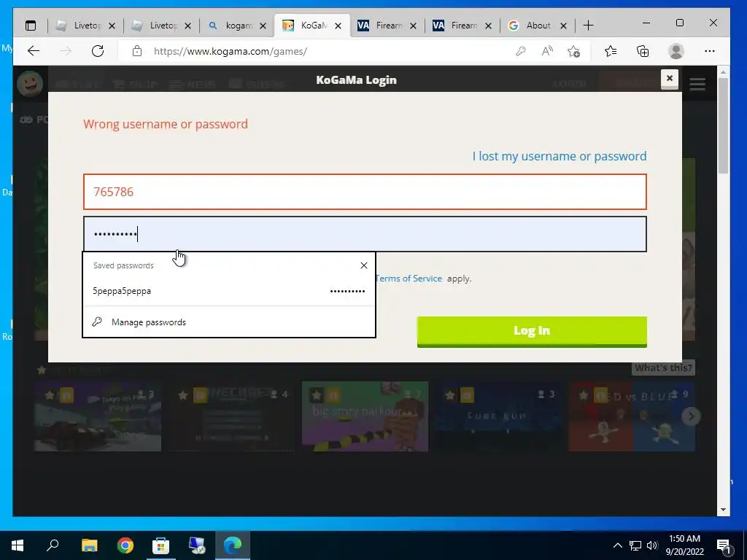This screenshot has width=747, height=560.
Task: Go back to previous page
Action: pos(34,51)
